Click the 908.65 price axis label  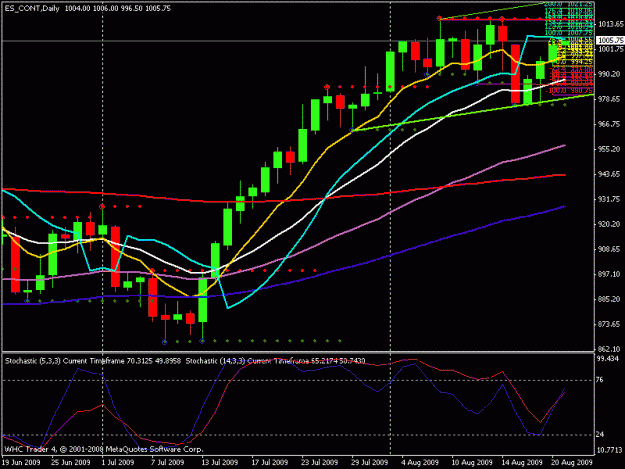pyautogui.click(x=609, y=249)
